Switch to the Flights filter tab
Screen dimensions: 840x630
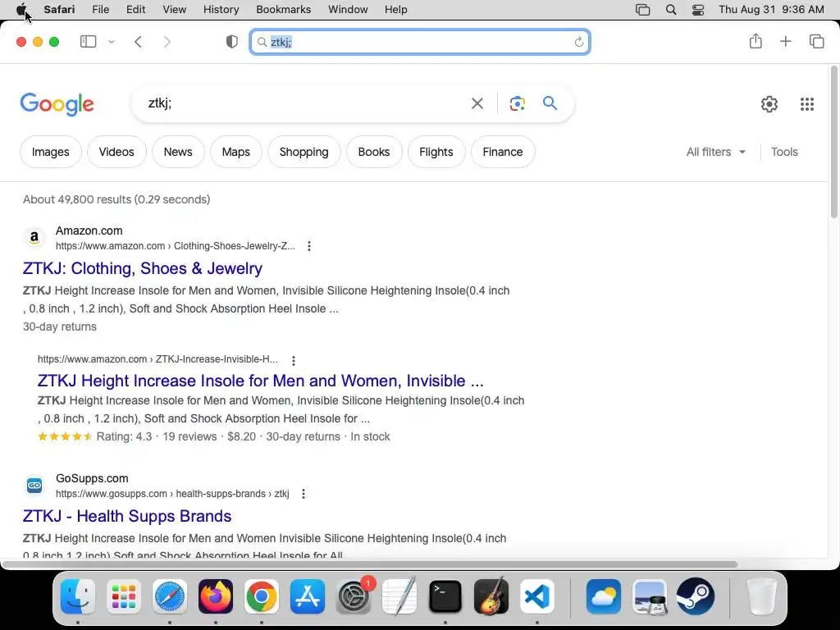[x=436, y=152]
